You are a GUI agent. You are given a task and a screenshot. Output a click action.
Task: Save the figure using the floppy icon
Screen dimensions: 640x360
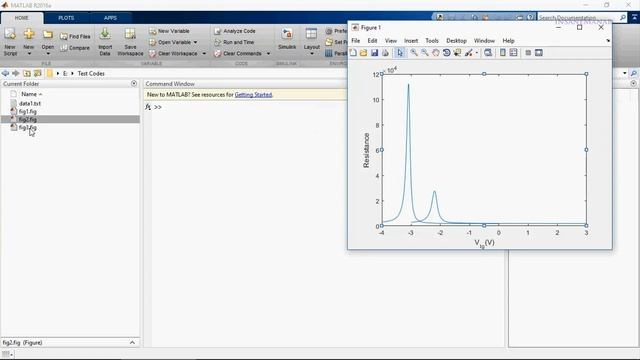point(374,53)
